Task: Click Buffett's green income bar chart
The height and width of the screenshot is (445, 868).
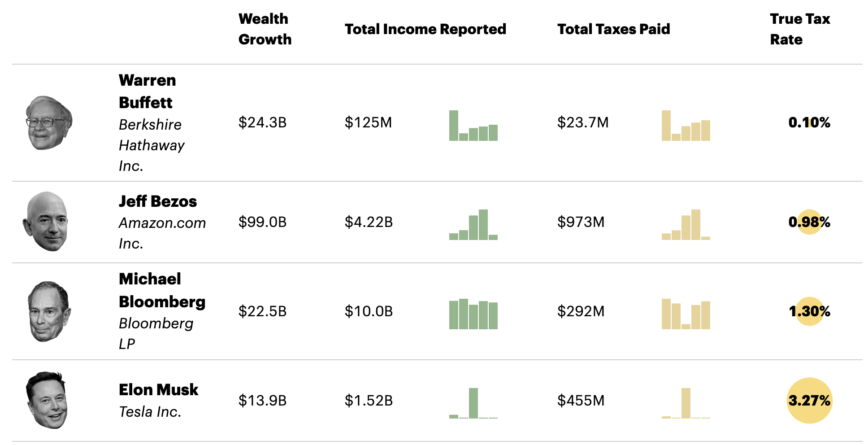Action: click(473, 126)
